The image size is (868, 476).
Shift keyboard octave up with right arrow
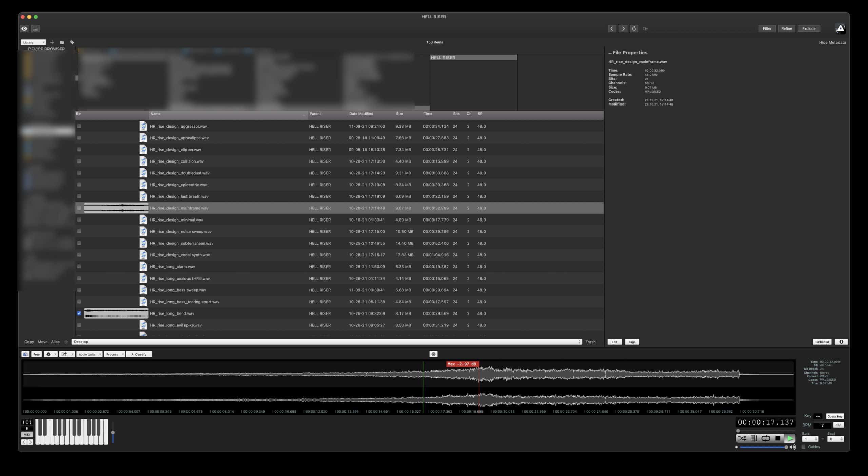[30, 442]
